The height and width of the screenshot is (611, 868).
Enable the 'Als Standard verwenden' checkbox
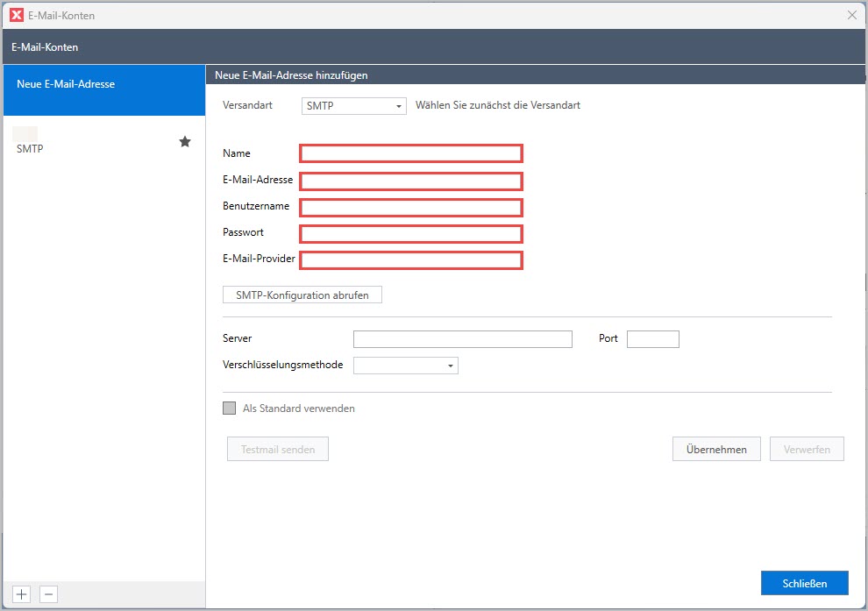[230, 409]
